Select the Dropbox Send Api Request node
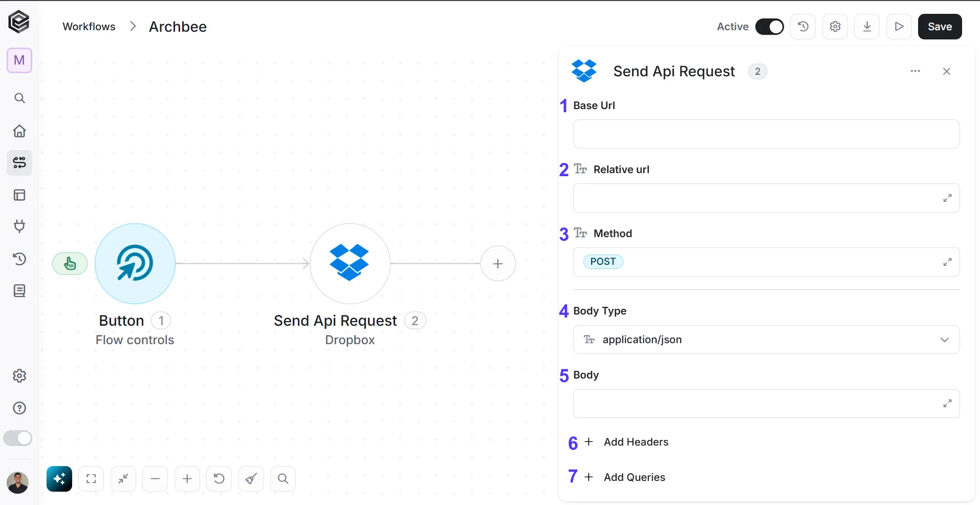980x505 pixels. [x=350, y=264]
